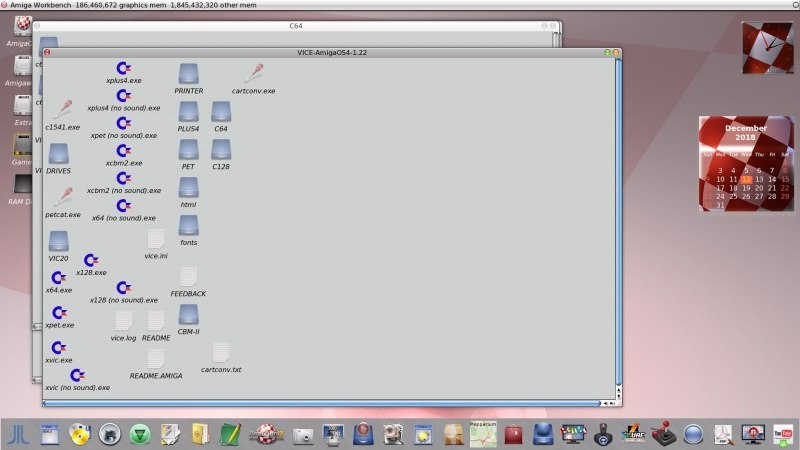Click the blue sphere dock icon
This screenshot has height=450, width=800.
pos(693,435)
